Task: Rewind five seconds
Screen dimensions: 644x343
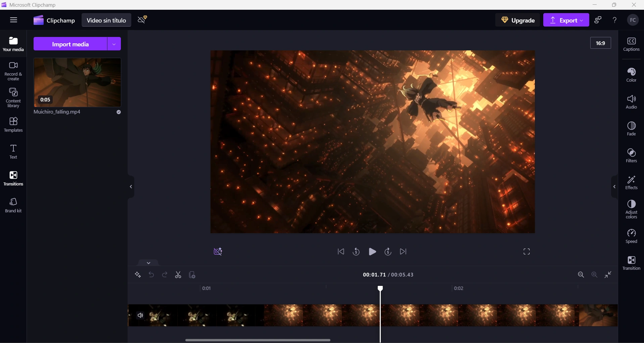Action: click(x=356, y=252)
